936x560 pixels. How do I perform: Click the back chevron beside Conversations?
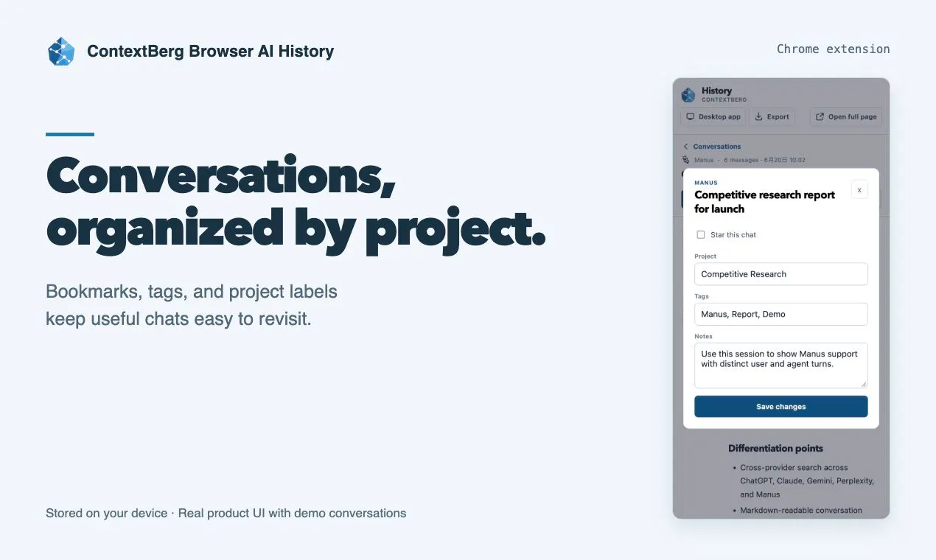pos(685,147)
